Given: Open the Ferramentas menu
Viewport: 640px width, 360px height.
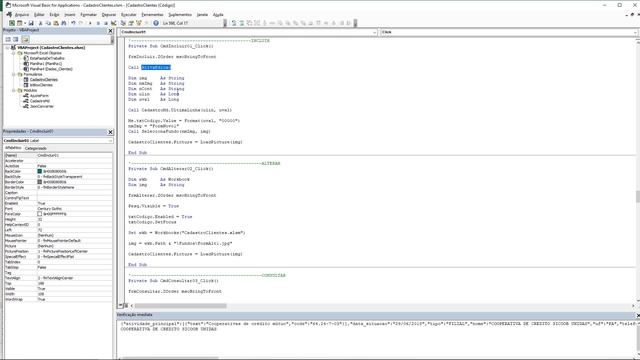Looking at the screenshot, I should [152, 14].
